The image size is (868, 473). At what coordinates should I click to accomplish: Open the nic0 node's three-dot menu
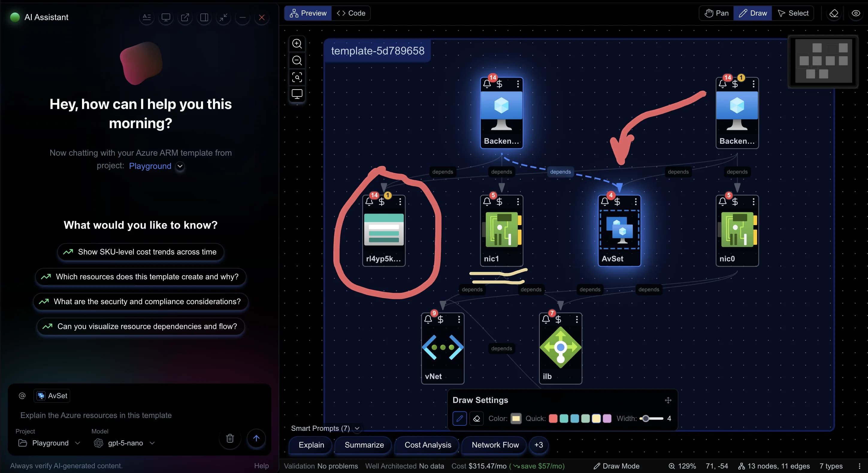[754, 201]
